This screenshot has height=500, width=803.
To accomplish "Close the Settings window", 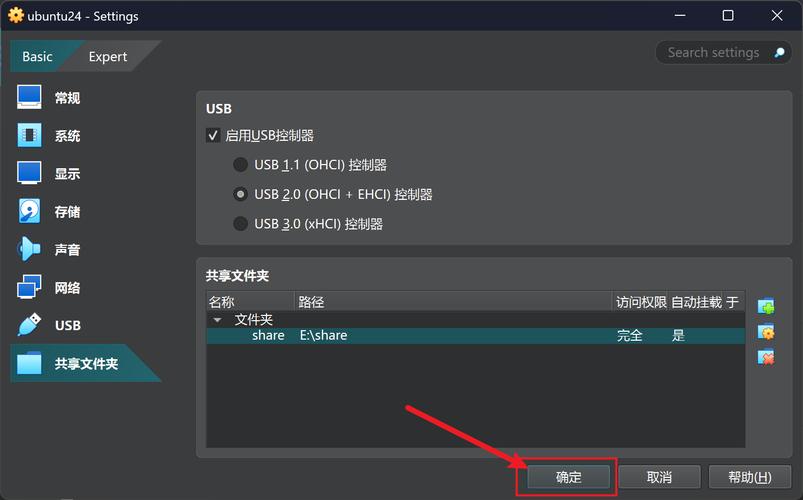I will [x=776, y=15].
